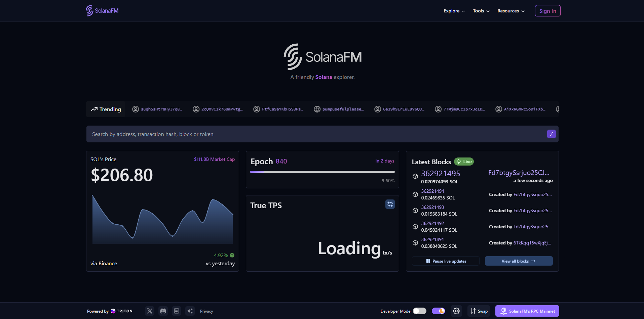This screenshot has width=644, height=319.
Task: Click the address search input field
Action: tap(316, 134)
